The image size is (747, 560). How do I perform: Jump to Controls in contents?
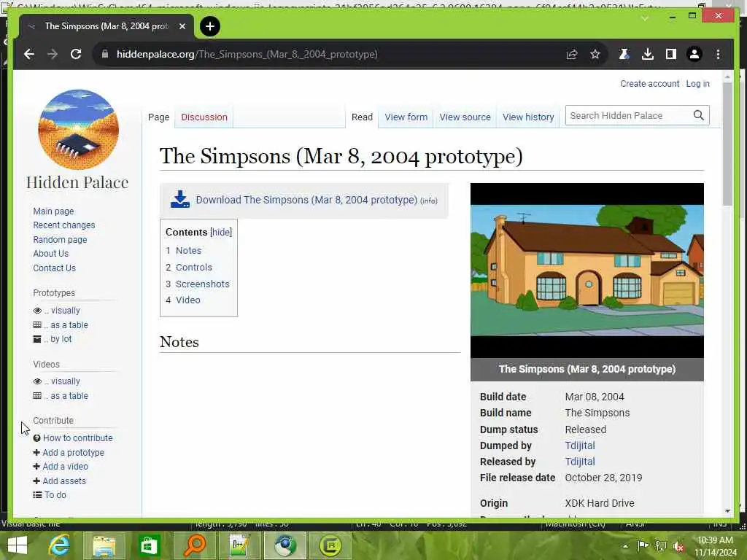[x=194, y=267]
